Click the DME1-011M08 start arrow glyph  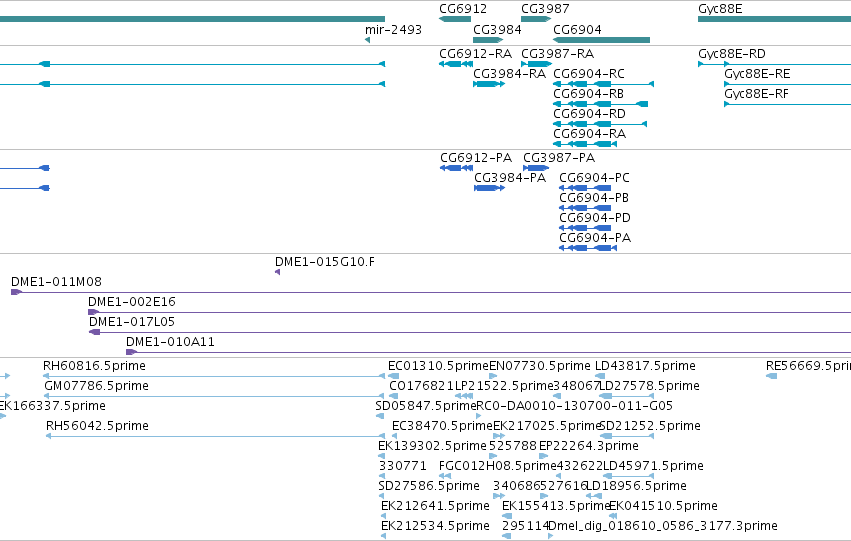pyautogui.click(x=16, y=292)
